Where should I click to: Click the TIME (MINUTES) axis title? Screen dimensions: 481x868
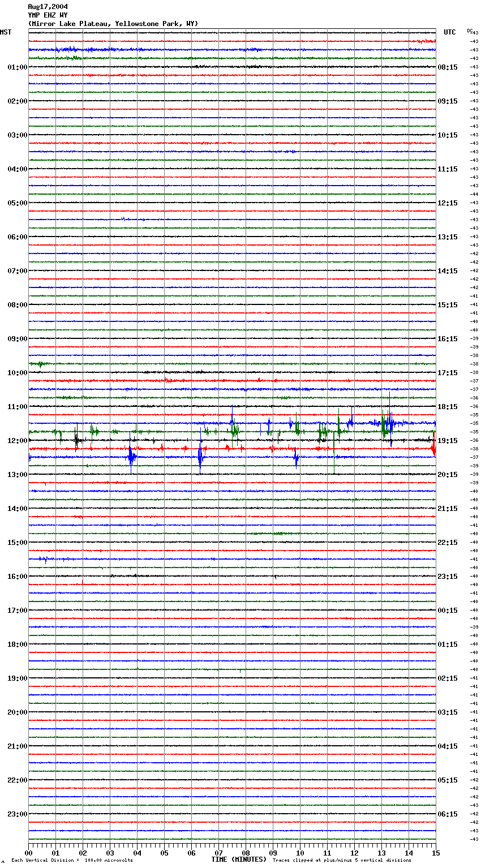coord(238,860)
